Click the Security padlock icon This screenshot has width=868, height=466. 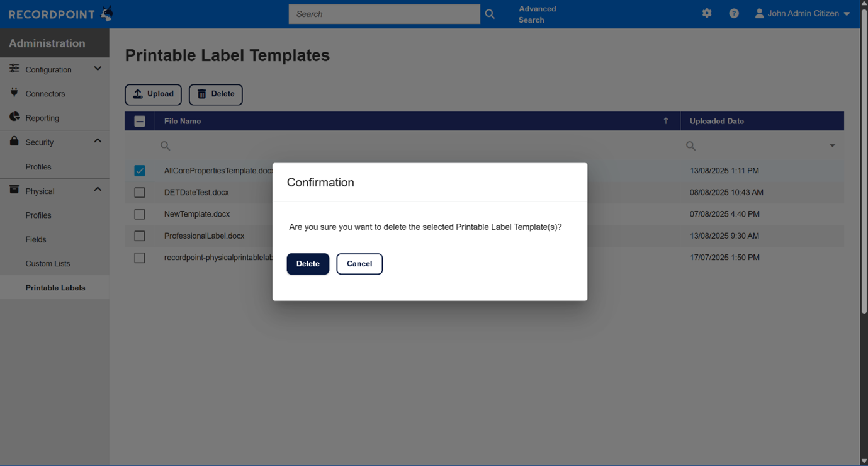14,142
